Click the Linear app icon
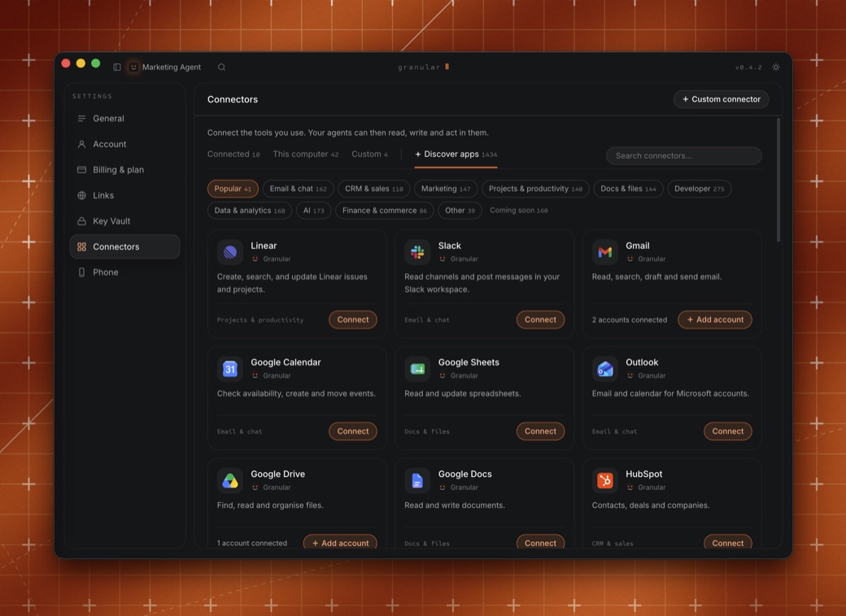 coord(230,252)
